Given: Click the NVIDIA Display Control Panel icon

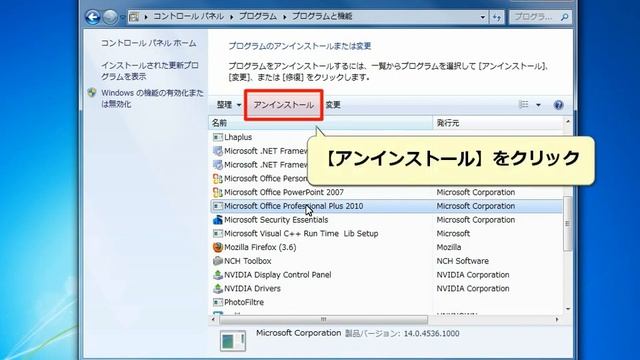Looking at the screenshot, I should (218, 275).
